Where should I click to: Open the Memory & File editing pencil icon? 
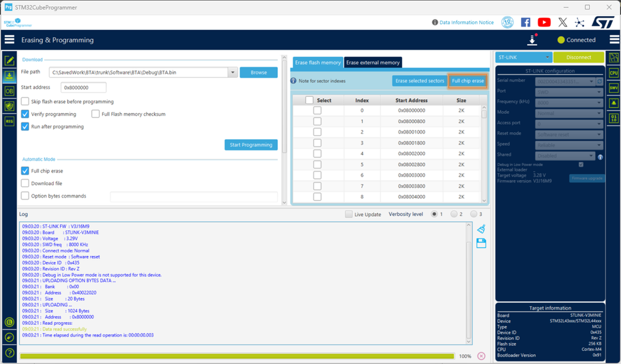tap(9, 60)
